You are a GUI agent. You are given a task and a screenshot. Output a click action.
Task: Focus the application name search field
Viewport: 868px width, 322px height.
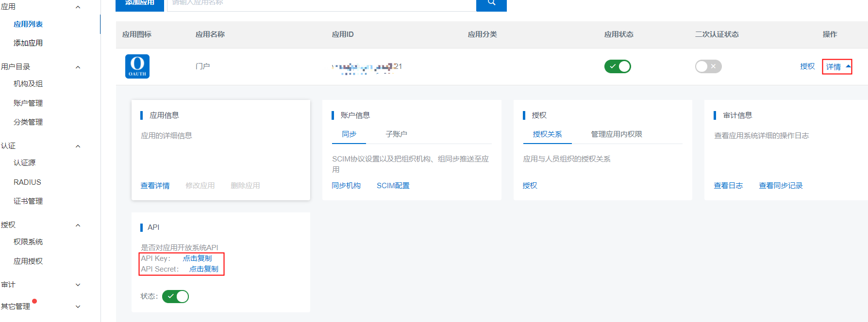tap(321, 4)
